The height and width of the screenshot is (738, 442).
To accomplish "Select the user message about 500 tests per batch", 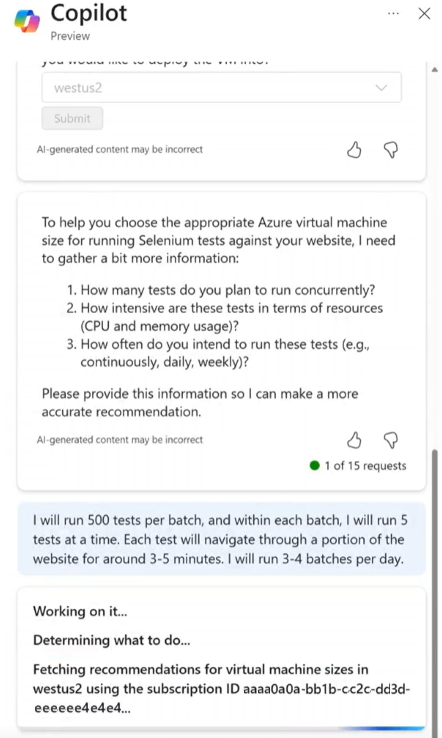I will click(221, 539).
